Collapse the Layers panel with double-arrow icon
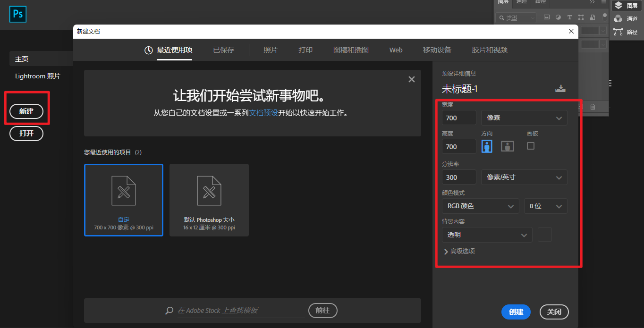This screenshot has width=644, height=328. point(592,2)
